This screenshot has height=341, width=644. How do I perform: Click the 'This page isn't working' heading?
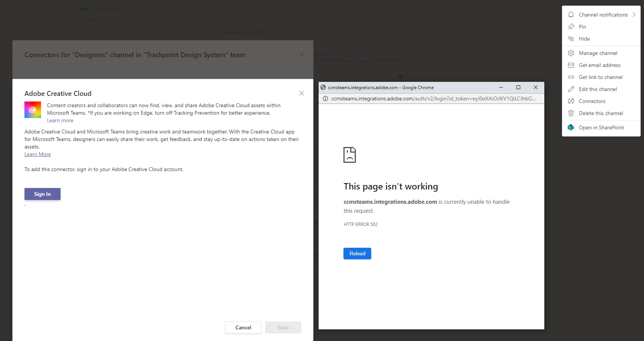[391, 186]
